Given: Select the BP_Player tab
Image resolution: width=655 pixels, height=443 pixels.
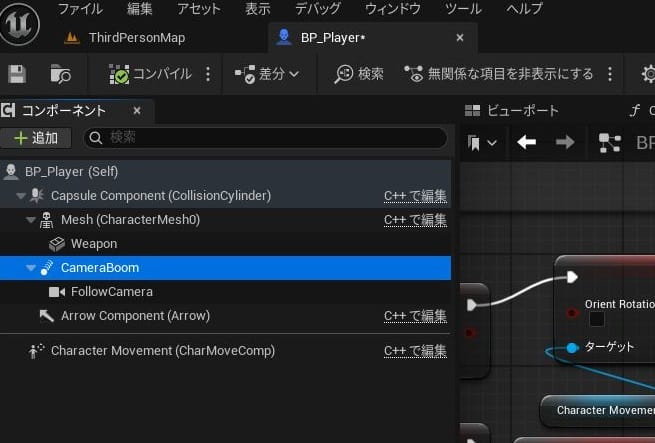Looking at the screenshot, I should pyautogui.click(x=333, y=38).
